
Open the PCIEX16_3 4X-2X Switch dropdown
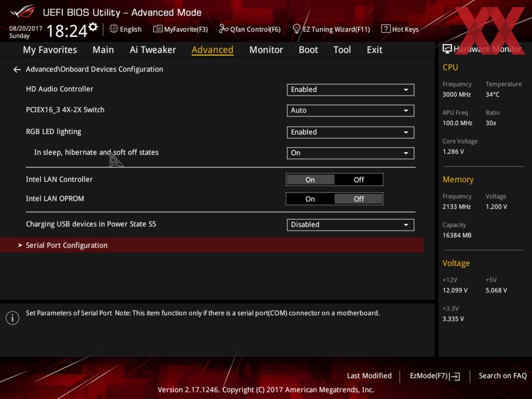point(350,110)
